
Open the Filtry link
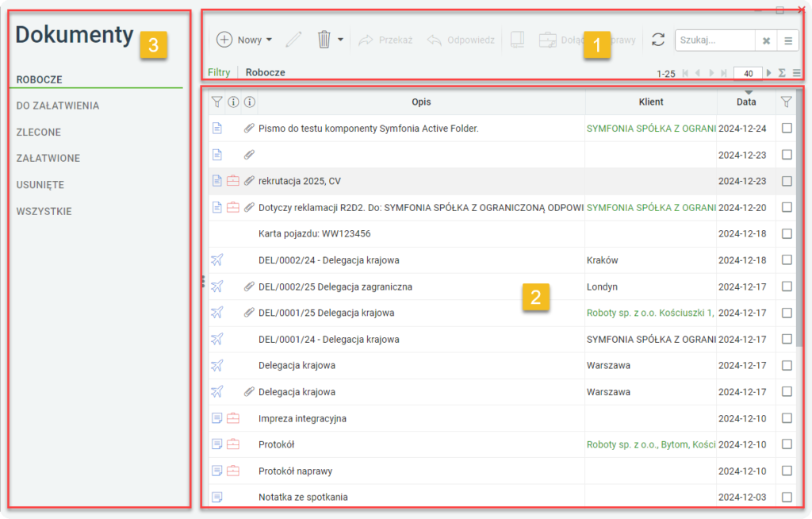(x=219, y=72)
